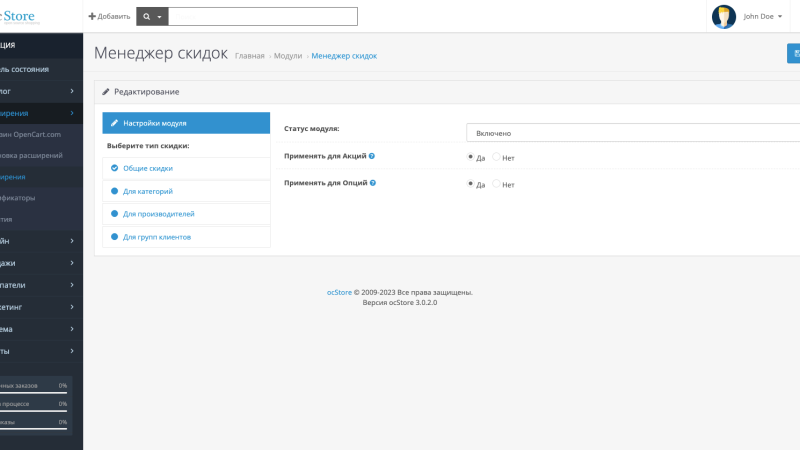This screenshot has width=800, height=450.
Task: Open OpenCart.com marketplace sidebar item
Action: (41, 134)
